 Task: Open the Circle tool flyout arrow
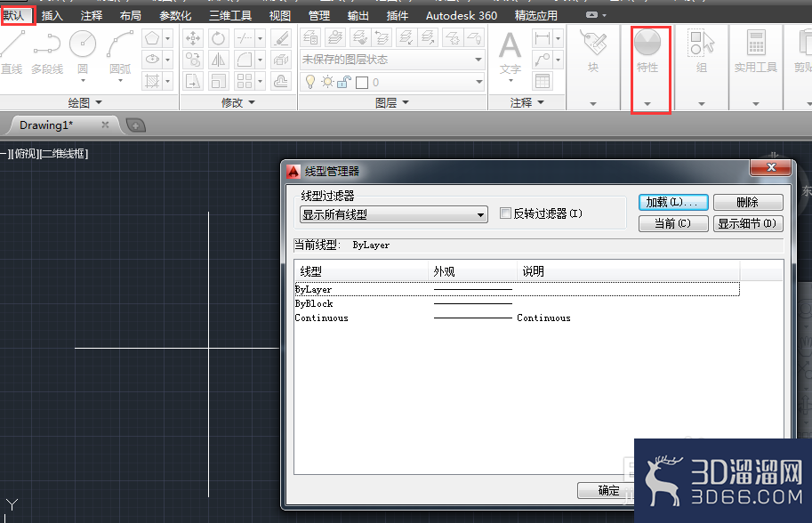83,81
